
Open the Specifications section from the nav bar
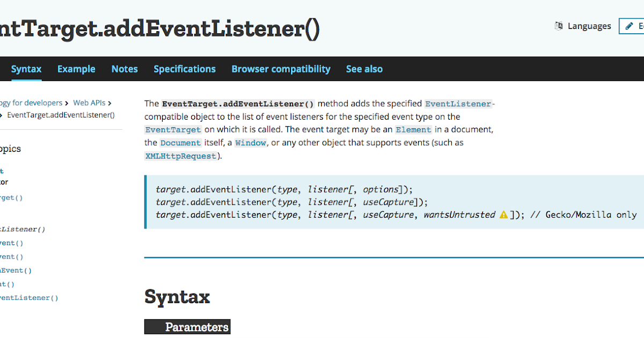[184, 69]
